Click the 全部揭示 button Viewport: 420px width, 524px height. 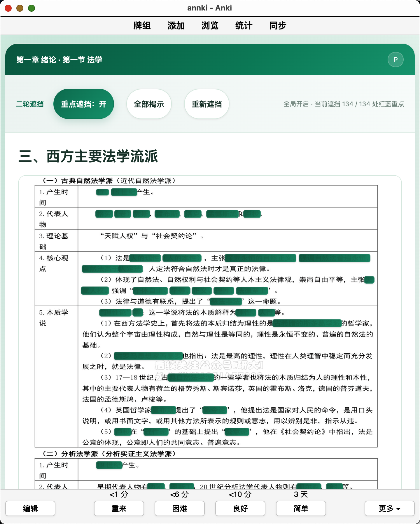point(149,104)
